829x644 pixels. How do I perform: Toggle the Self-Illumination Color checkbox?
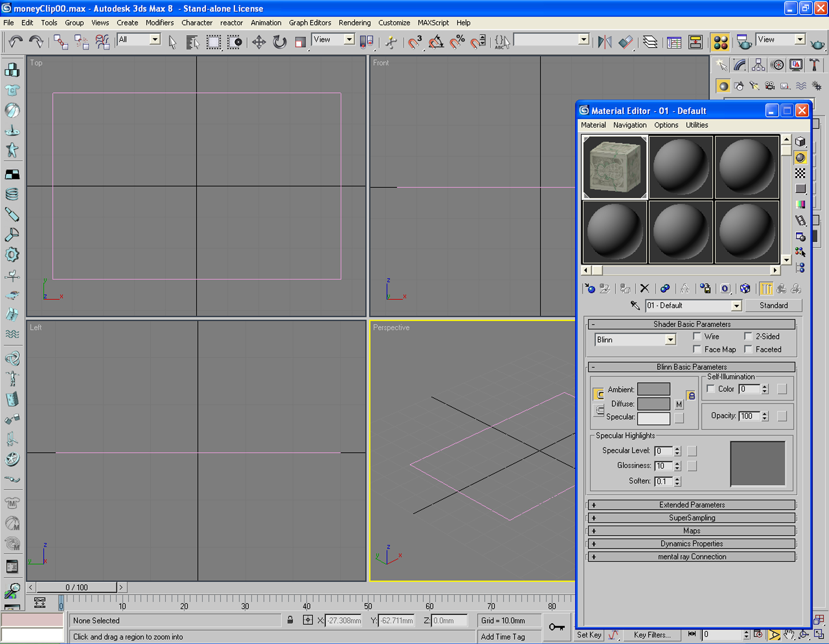point(711,389)
